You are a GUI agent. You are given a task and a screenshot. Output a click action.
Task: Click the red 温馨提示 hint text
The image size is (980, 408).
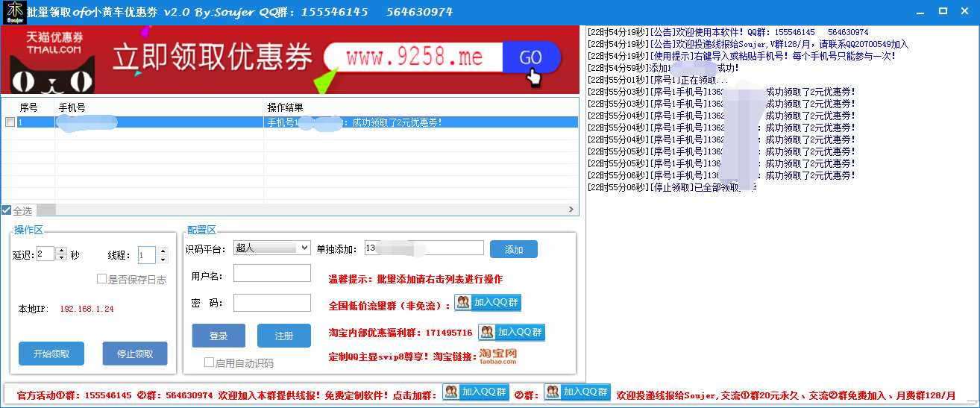415,279
